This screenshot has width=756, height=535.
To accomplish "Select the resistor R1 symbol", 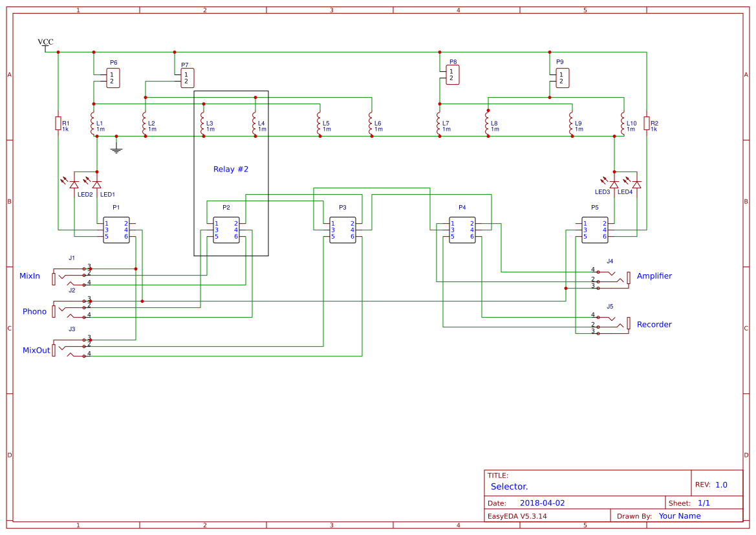I will (x=58, y=123).
